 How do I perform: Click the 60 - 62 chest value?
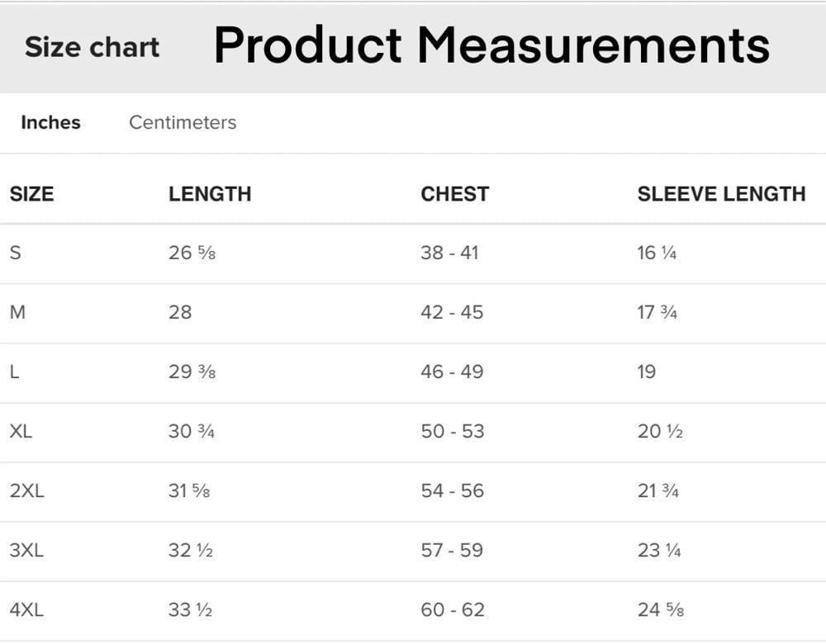[452, 610]
